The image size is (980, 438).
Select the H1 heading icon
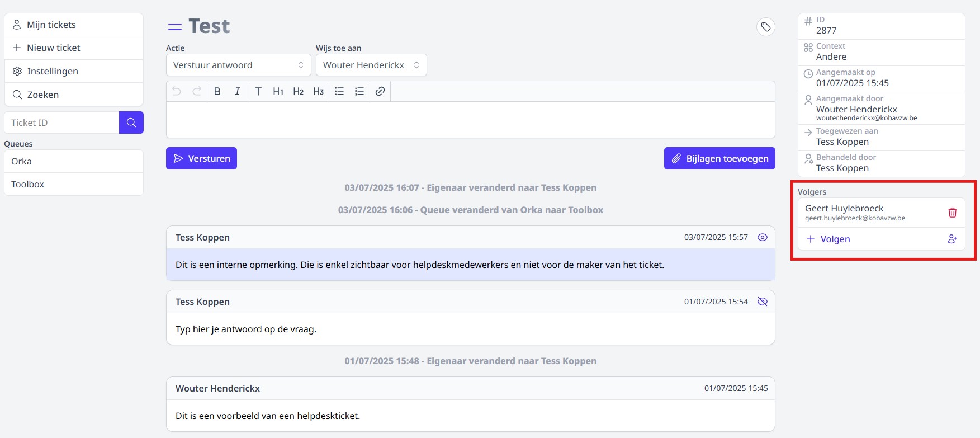[278, 91]
